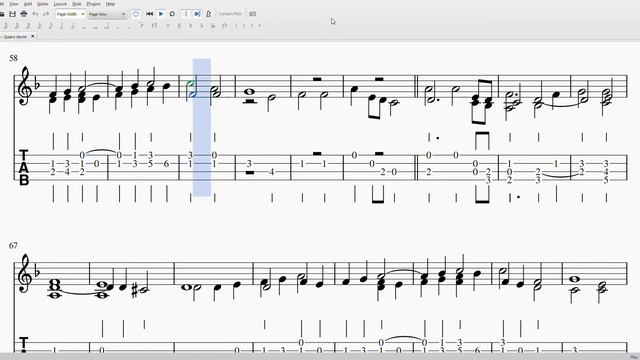Start playback with the Play button
Image resolution: width=640 pixels, height=360 pixels.
pos(161,14)
